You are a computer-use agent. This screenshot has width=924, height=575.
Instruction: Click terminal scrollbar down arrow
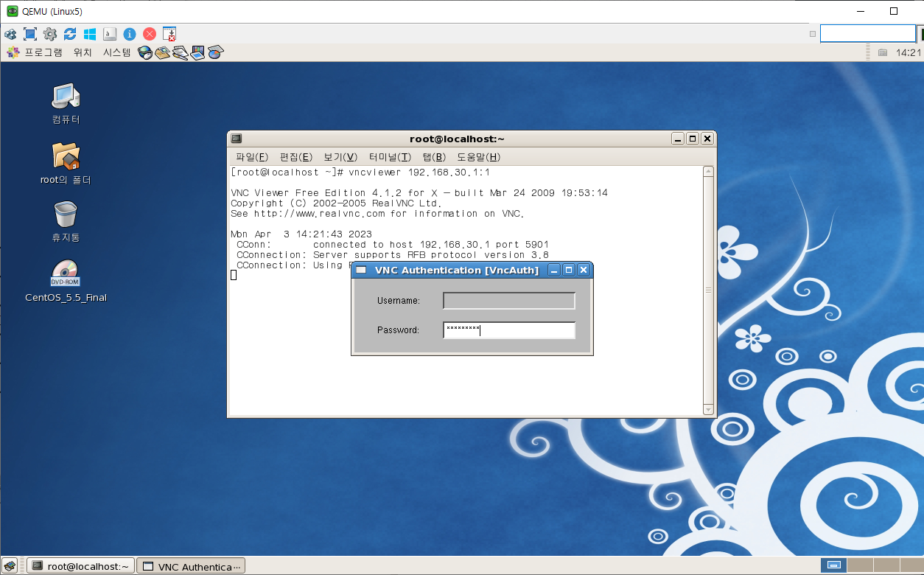tap(708, 409)
